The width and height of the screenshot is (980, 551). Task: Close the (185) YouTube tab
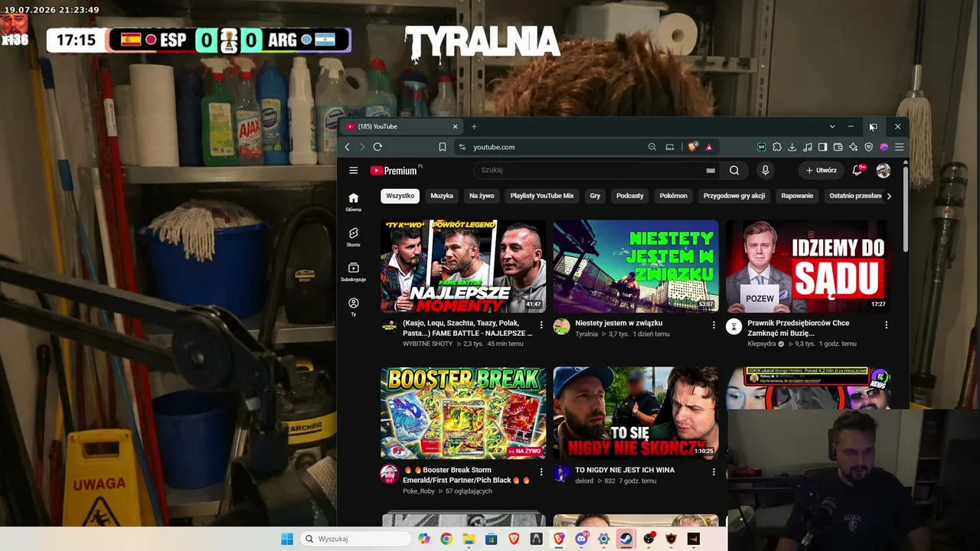(455, 126)
